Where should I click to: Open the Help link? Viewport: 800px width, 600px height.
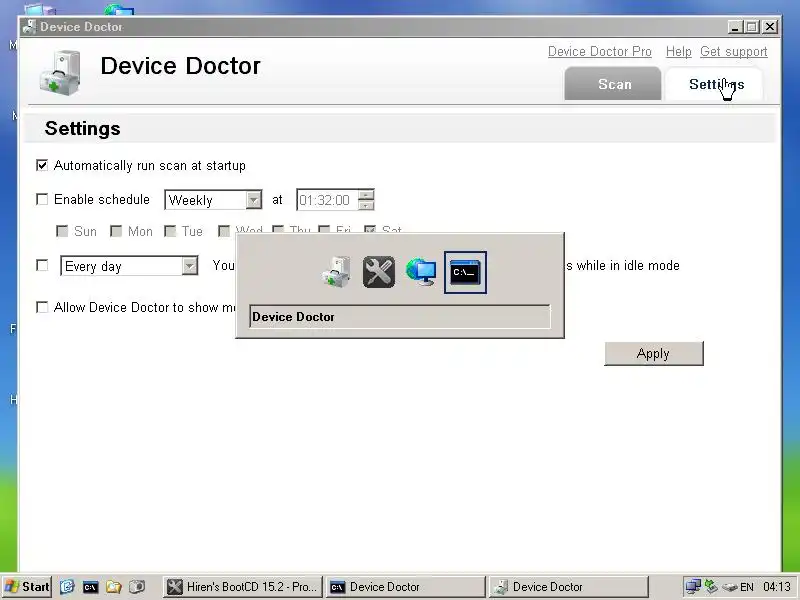click(679, 52)
